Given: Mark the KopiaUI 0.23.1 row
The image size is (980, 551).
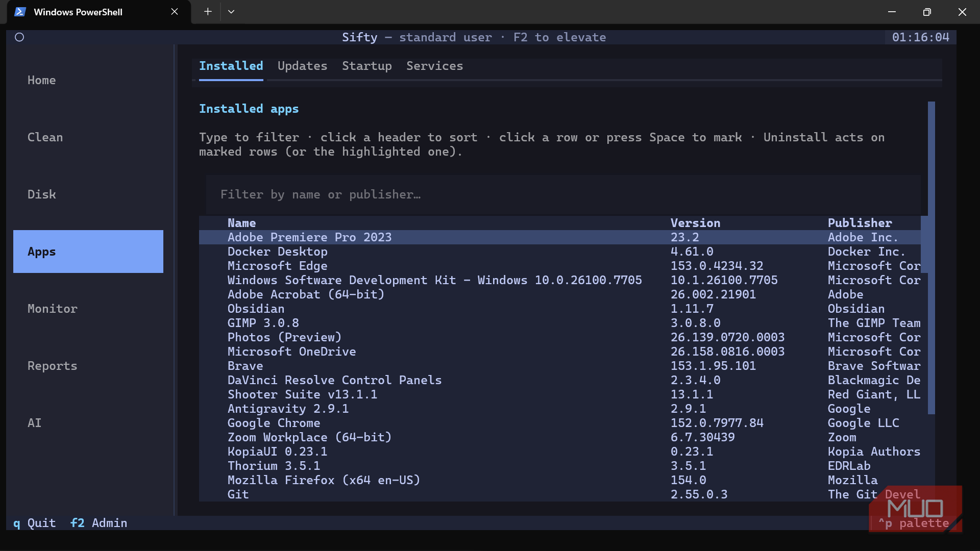Looking at the screenshot, I should [x=560, y=452].
